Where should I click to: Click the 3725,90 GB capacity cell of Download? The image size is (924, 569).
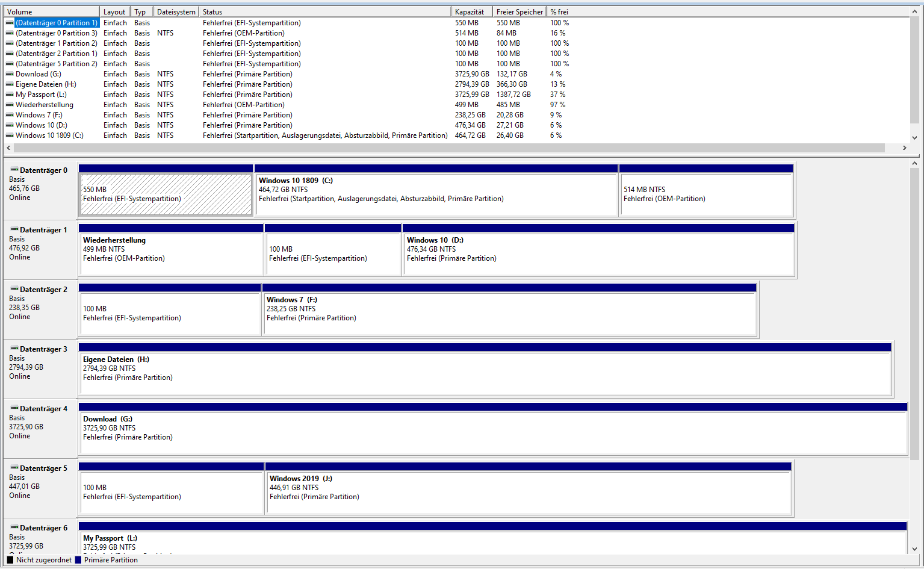click(x=472, y=74)
